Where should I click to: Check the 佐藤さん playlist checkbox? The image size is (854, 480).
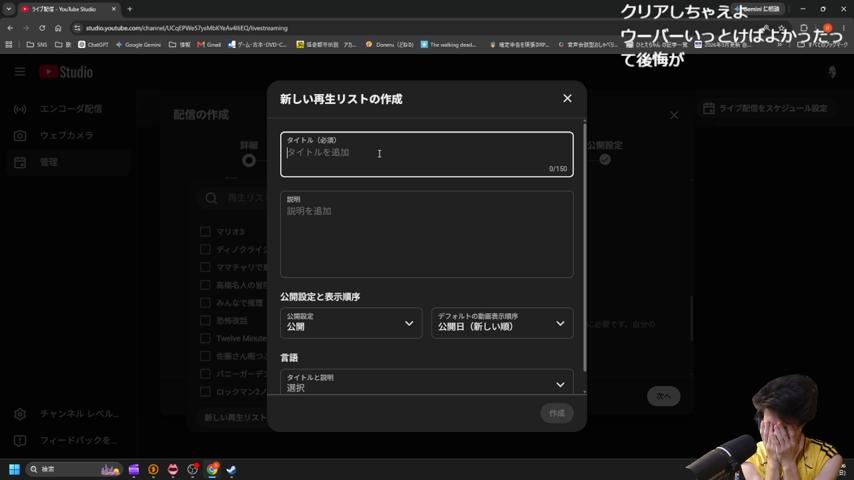pos(205,356)
